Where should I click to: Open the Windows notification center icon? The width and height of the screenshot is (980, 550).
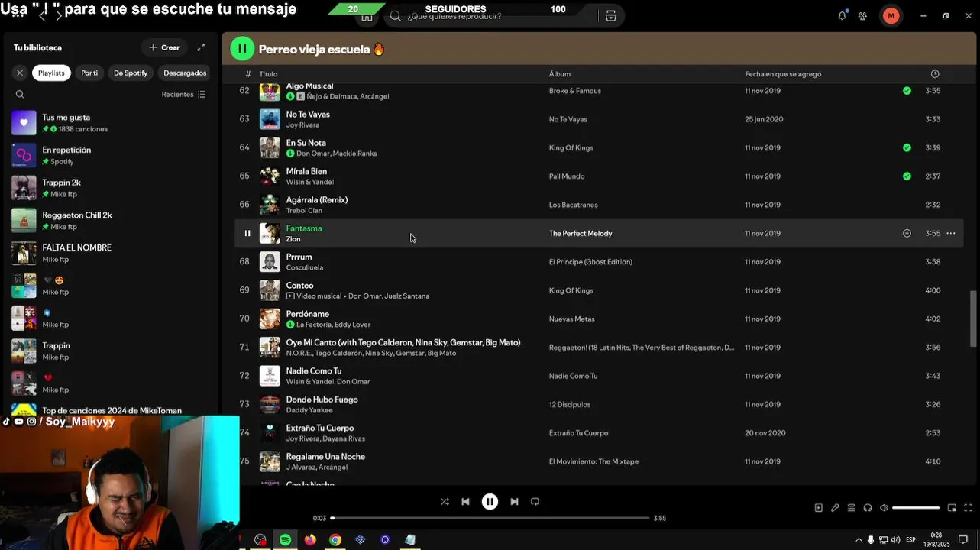click(963, 539)
